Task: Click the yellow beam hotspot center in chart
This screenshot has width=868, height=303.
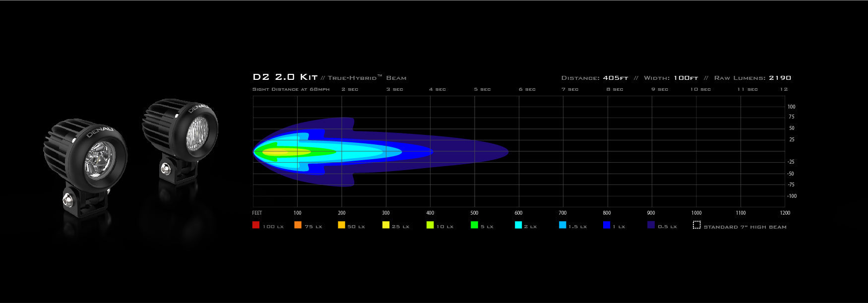Action: coord(283,152)
